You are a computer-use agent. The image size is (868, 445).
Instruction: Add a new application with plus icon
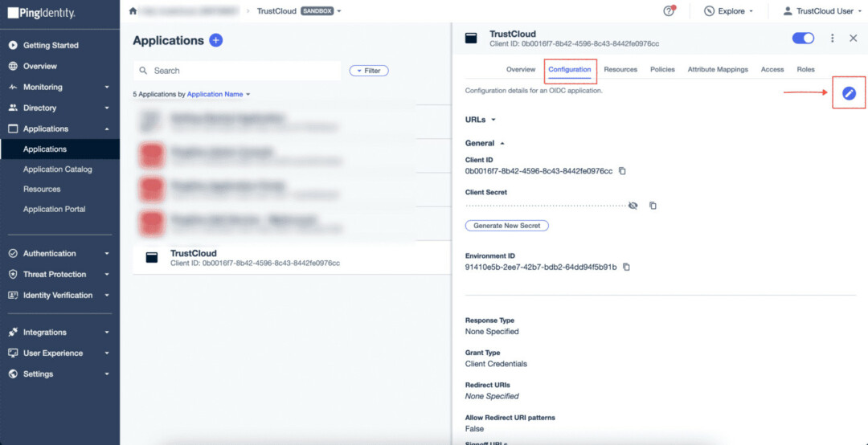point(216,40)
